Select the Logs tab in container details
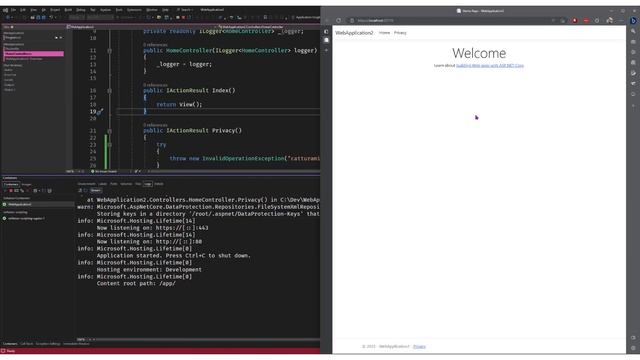640x360 pixels. (148, 184)
